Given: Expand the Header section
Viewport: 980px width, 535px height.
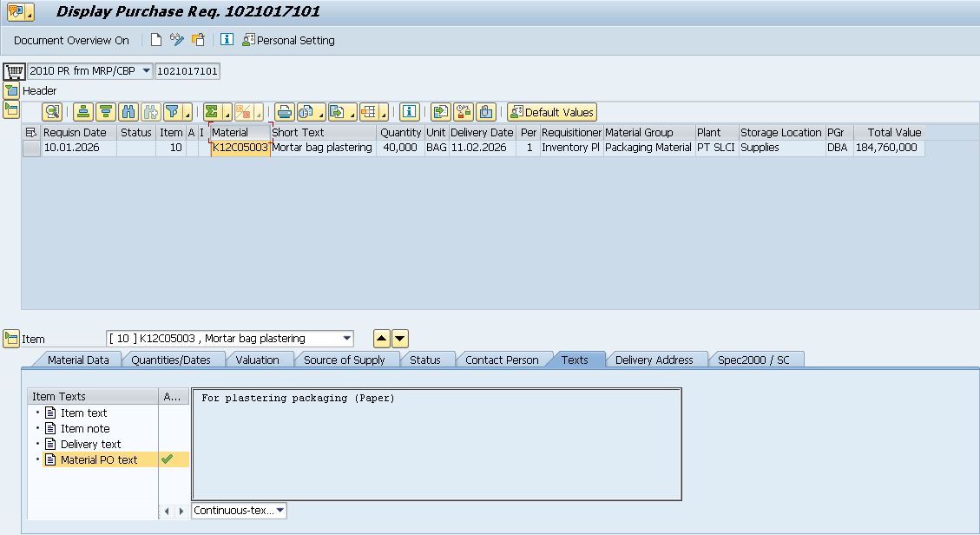Looking at the screenshot, I should click(11, 90).
